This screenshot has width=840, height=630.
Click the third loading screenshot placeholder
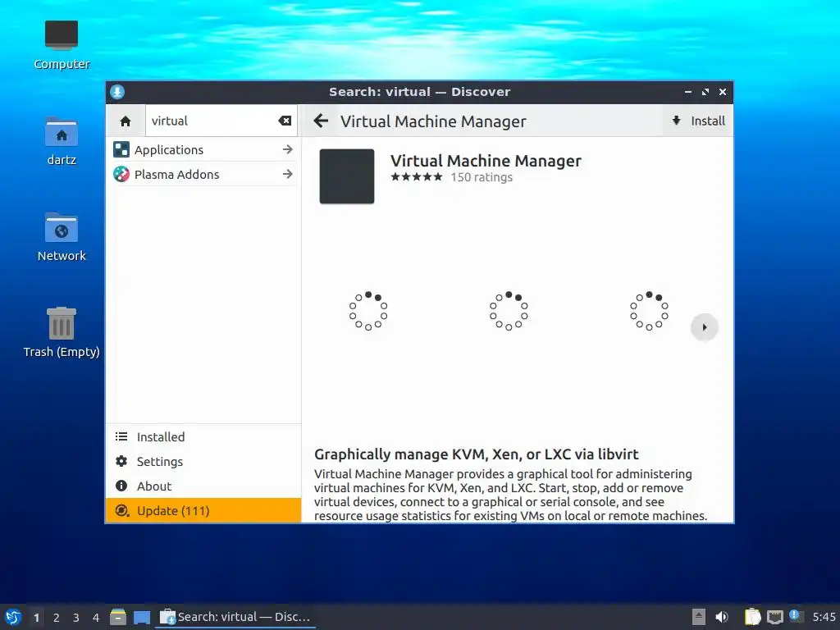point(650,311)
